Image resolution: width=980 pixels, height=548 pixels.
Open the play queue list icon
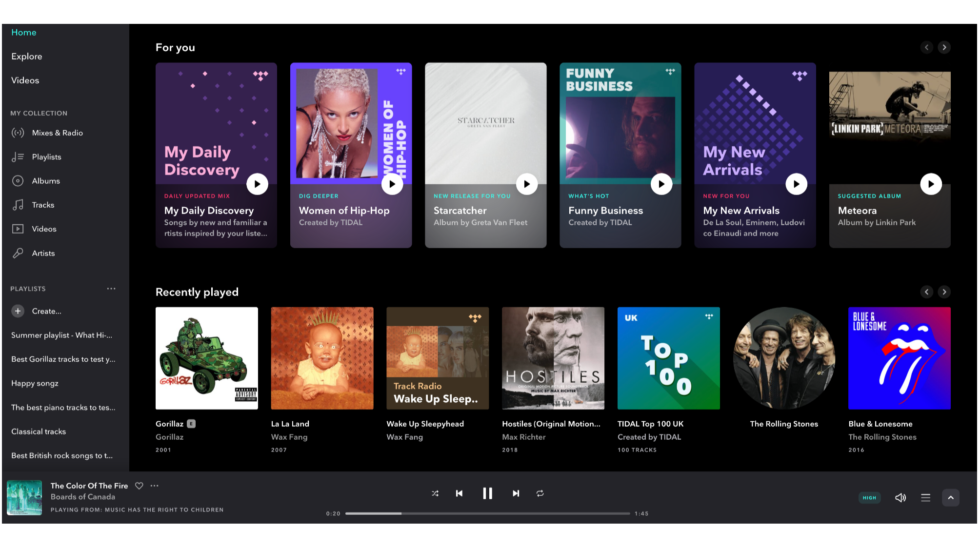pyautogui.click(x=925, y=497)
